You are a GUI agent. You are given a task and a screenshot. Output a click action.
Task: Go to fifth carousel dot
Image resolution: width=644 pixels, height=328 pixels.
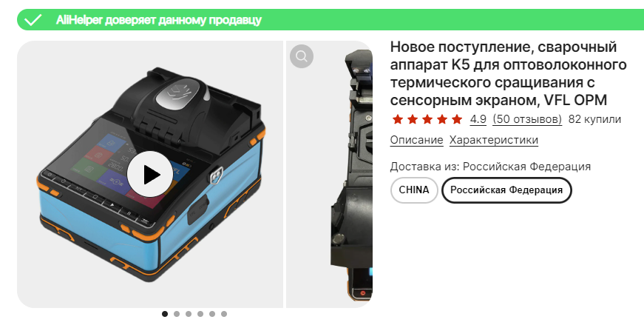[x=212, y=314]
